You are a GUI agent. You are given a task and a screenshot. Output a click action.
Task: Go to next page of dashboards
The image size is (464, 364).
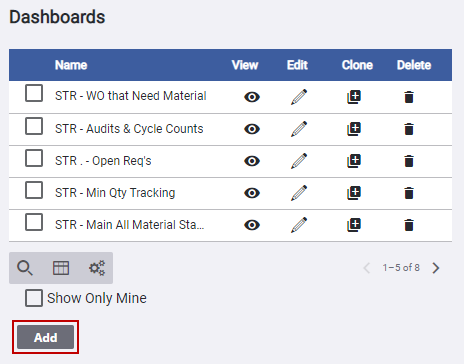pos(436,268)
